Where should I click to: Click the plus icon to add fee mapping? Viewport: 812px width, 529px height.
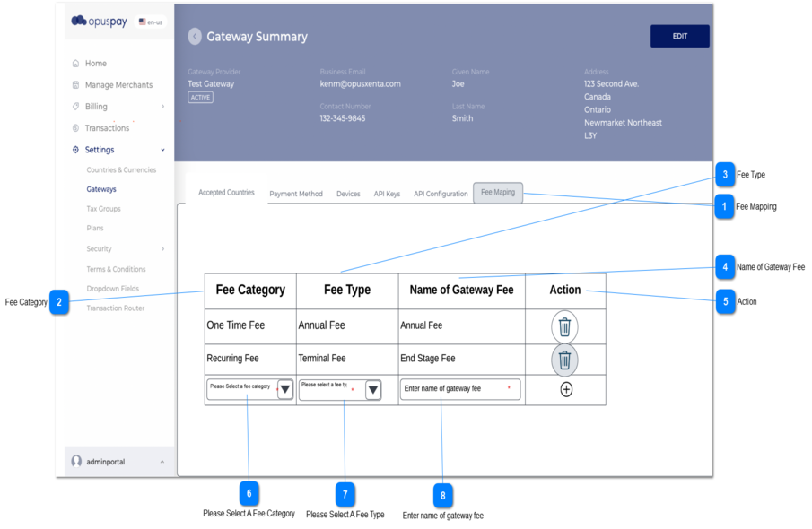(564, 389)
